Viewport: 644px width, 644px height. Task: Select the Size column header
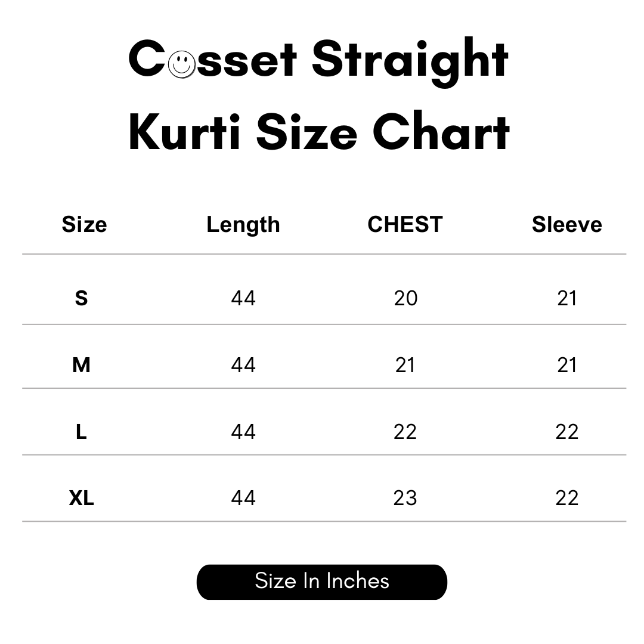coord(84,225)
